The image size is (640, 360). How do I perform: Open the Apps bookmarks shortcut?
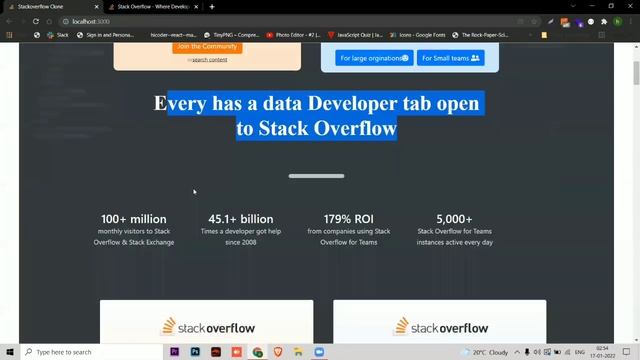tap(9, 35)
